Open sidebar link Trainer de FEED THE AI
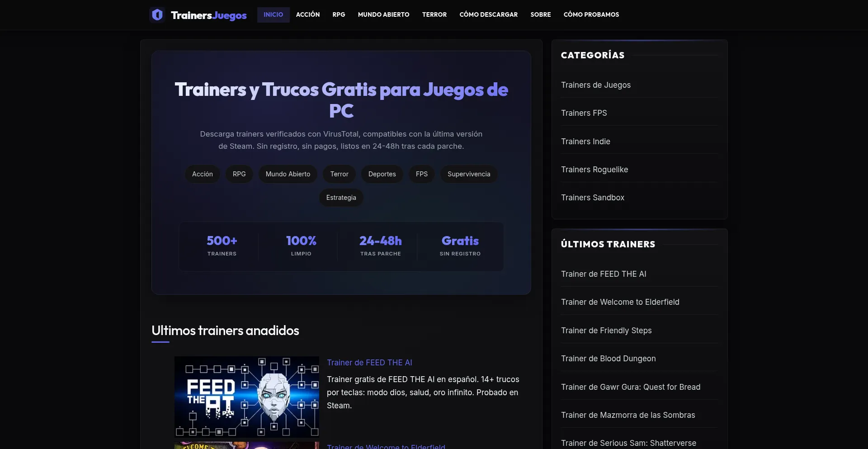 pos(604,274)
